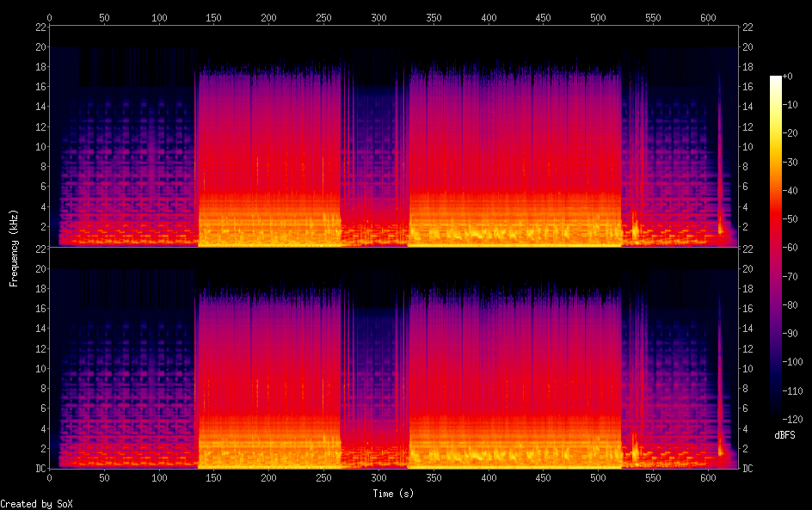Click the 'Created by SoX' caption
812x510 pixels.
36,504
